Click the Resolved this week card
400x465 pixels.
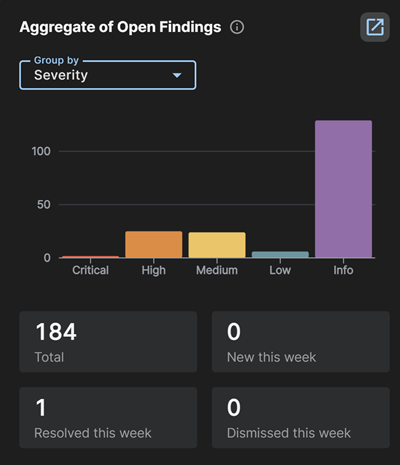coord(108,418)
